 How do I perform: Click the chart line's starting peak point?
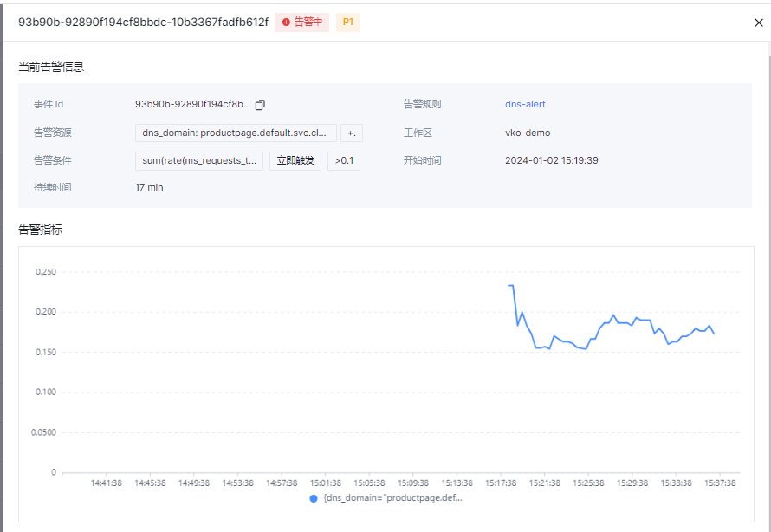coord(510,286)
